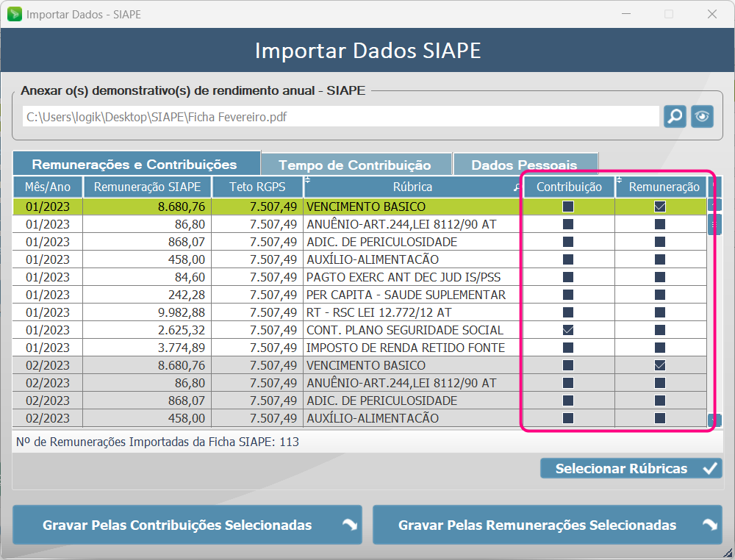Check Remuneração for 02/2023 ADIC. DE PERICULOSIDADE

click(x=660, y=401)
